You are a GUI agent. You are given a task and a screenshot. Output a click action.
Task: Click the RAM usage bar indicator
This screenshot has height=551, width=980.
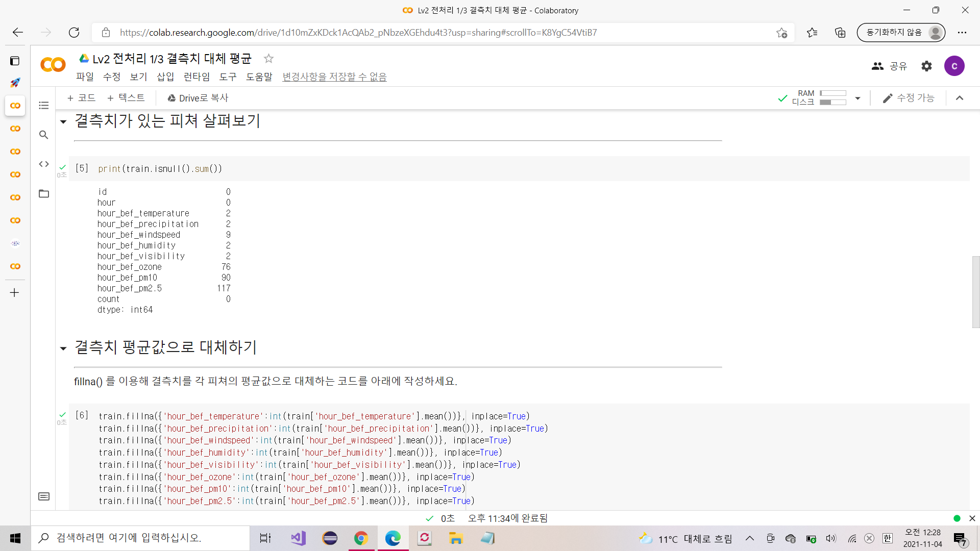coord(832,93)
